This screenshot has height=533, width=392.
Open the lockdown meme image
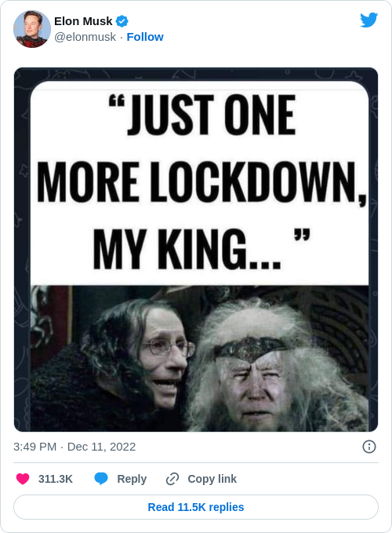(196, 250)
